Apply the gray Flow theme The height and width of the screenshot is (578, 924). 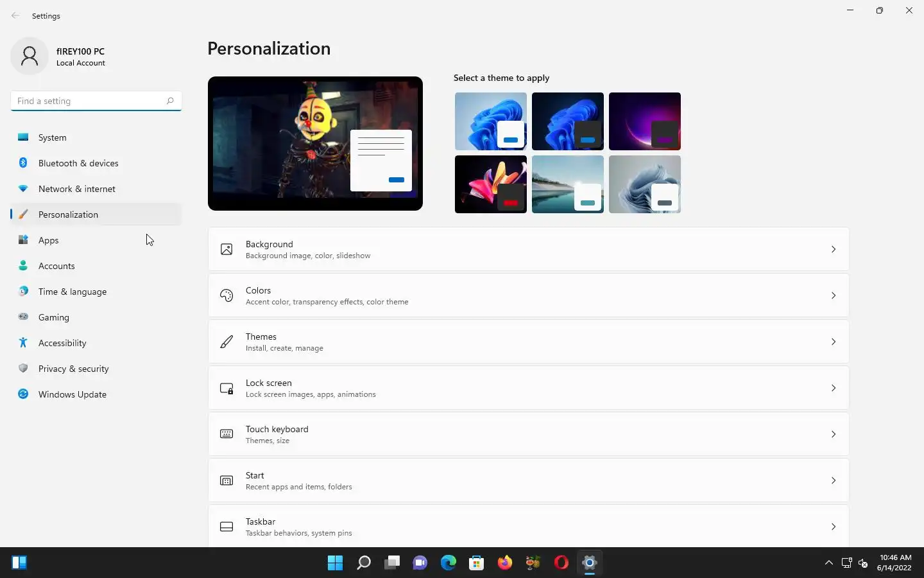645,184
